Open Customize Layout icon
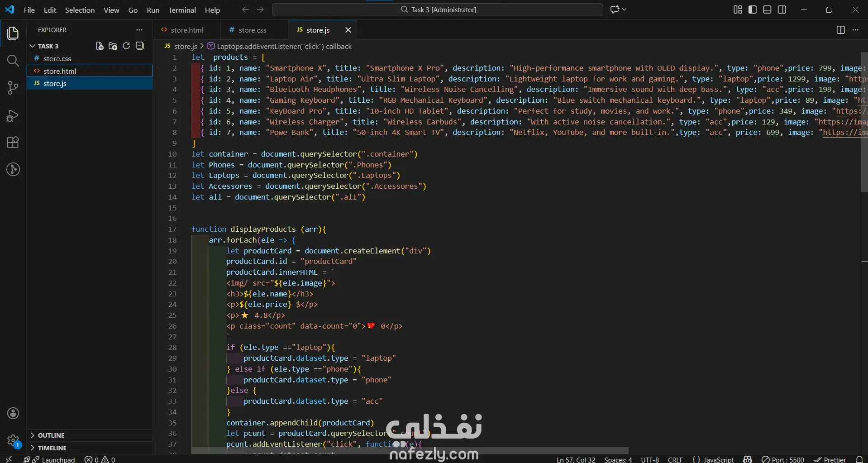 [x=738, y=10]
